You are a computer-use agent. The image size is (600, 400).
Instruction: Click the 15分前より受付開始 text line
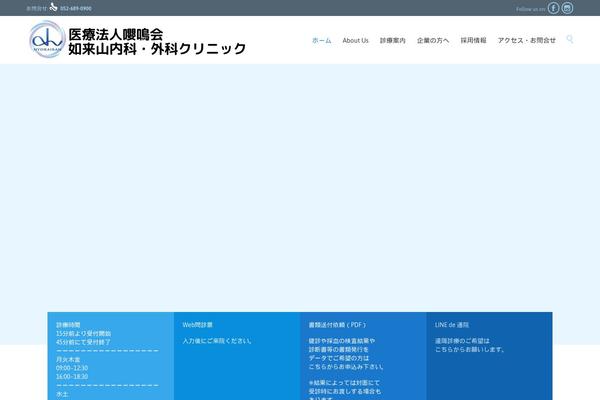pyautogui.click(x=83, y=333)
